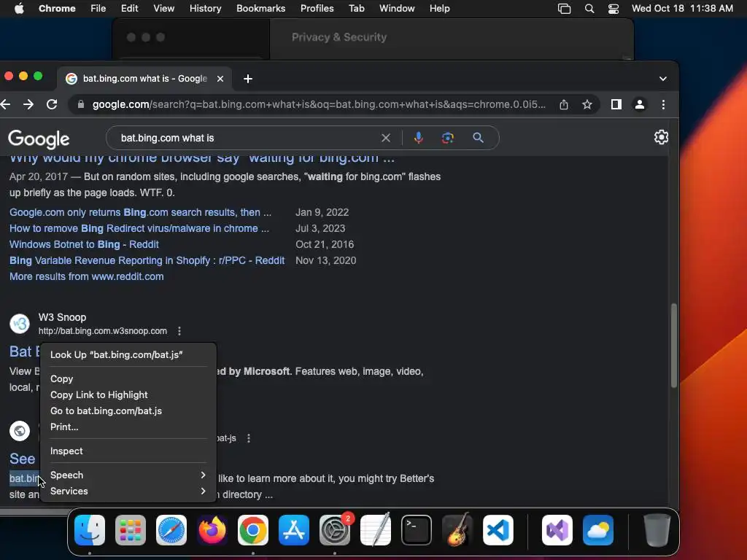This screenshot has width=747, height=560.
Task: Choose Go to bat.bing.com/bat.js
Action: [x=128, y=411]
